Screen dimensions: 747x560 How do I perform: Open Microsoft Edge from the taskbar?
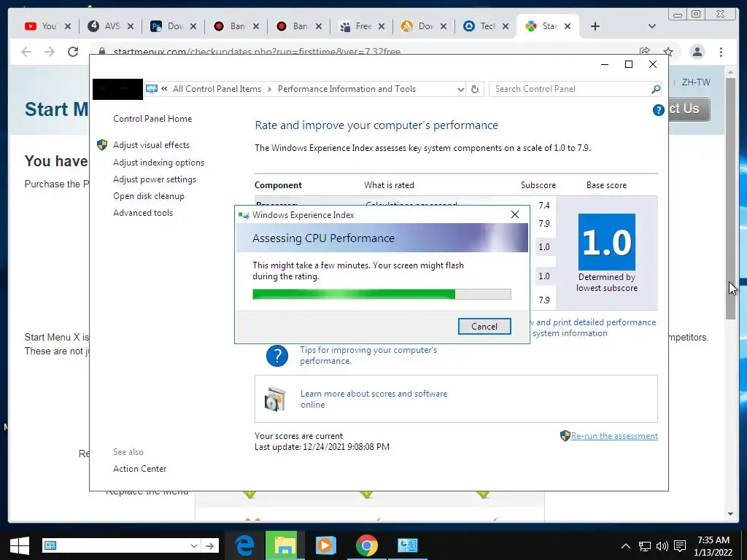(x=244, y=545)
